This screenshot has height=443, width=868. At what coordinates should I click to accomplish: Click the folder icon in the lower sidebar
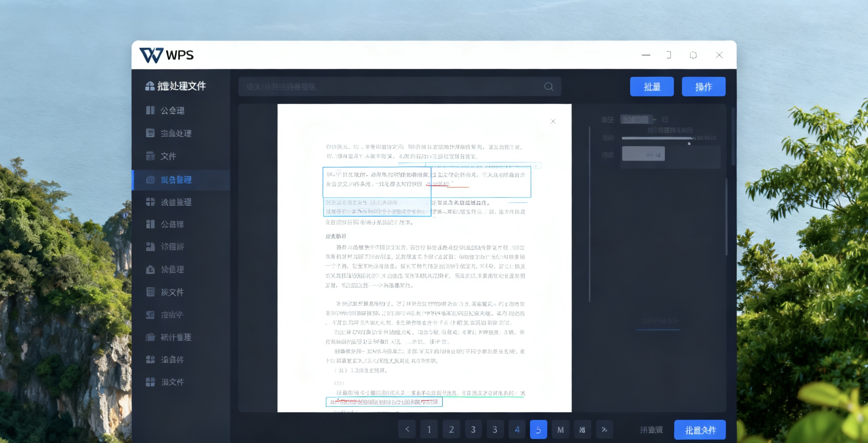(x=151, y=338)
